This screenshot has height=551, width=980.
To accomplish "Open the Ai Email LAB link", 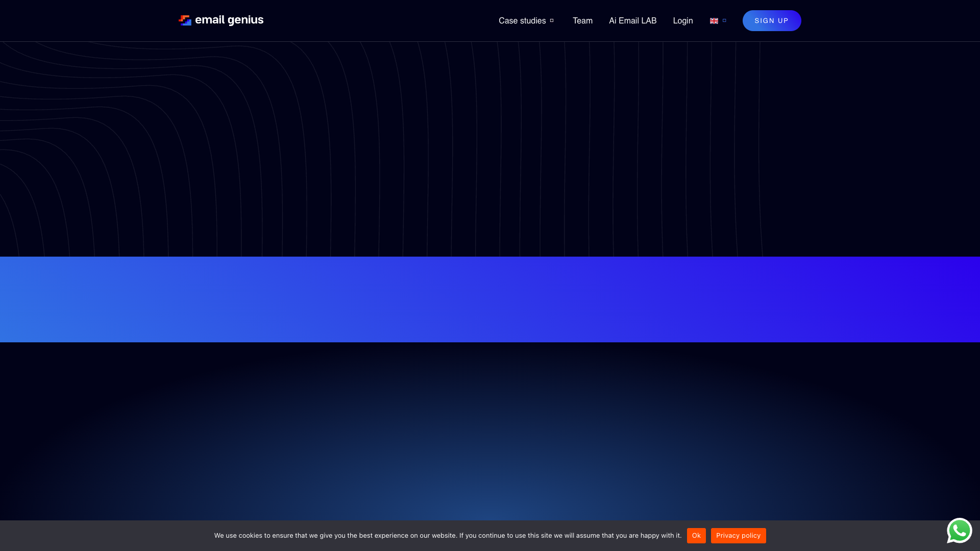I will click(632, 21).
